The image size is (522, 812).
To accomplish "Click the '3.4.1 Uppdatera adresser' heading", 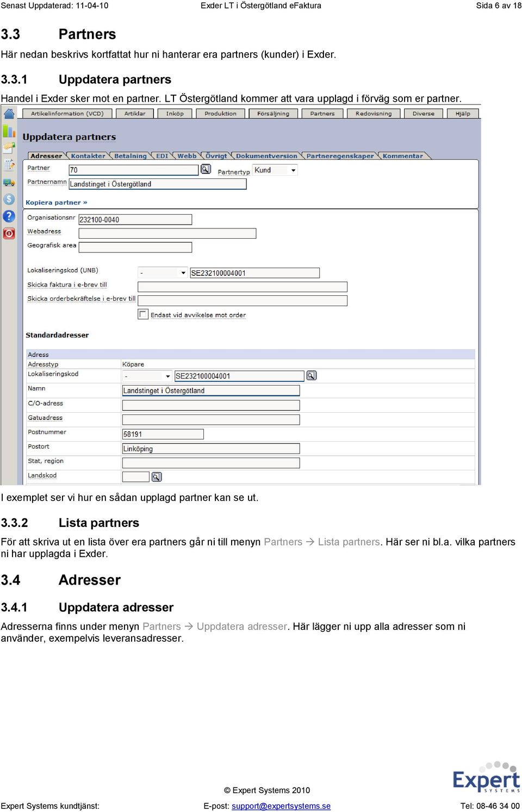I will click(x=87, y=608).
